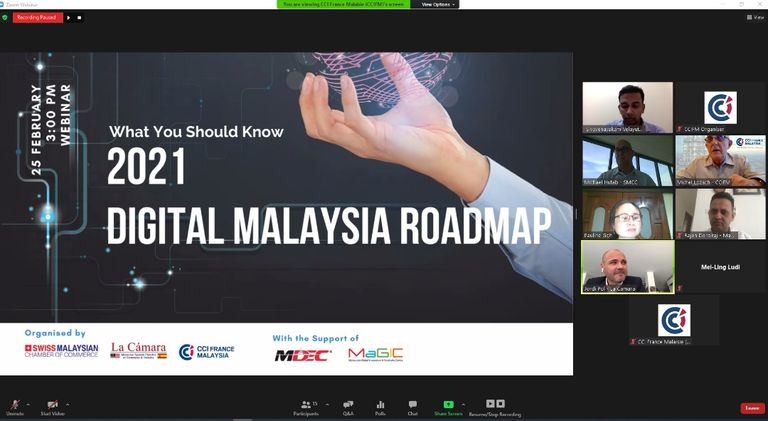Open the Q&A panel
The width and height of the screenshot is (768, 421).
pos(348,406)
